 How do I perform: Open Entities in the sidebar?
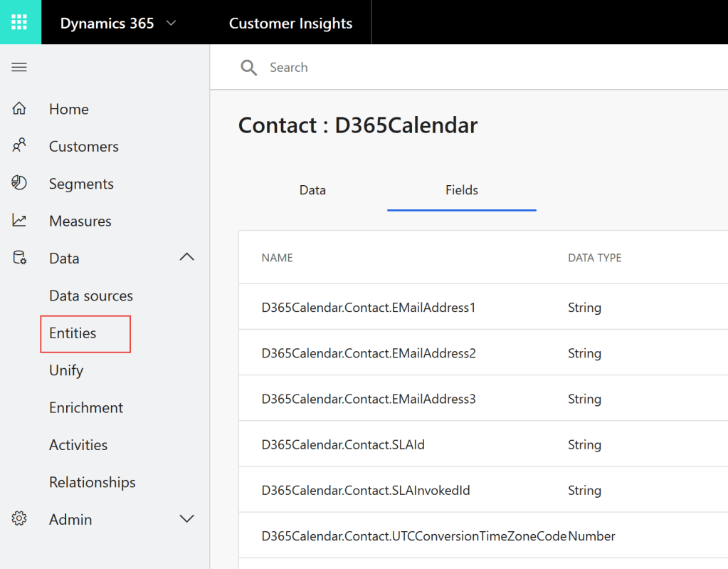pyautogui.click(x=73, y=333)
